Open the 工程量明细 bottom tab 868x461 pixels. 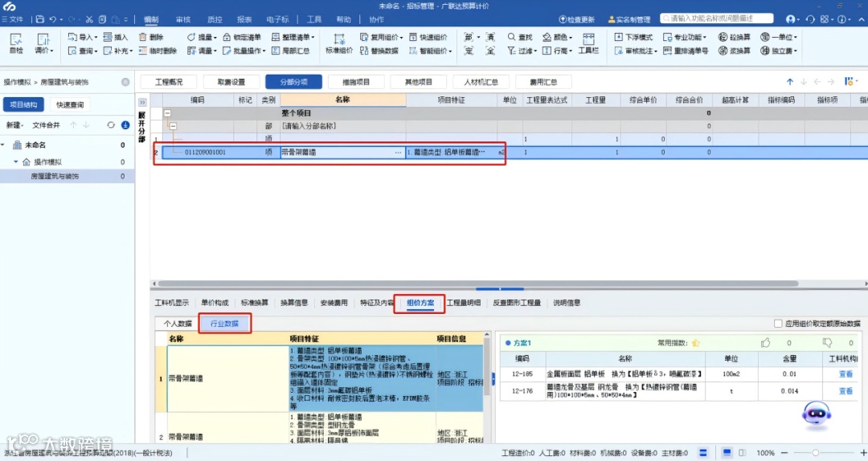pyautogui.click(x=464, y=303)
